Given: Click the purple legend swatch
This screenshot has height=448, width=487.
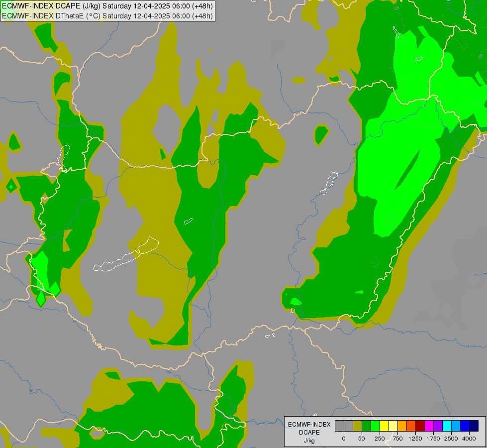Looking at the screenshot, I should 438,426.
